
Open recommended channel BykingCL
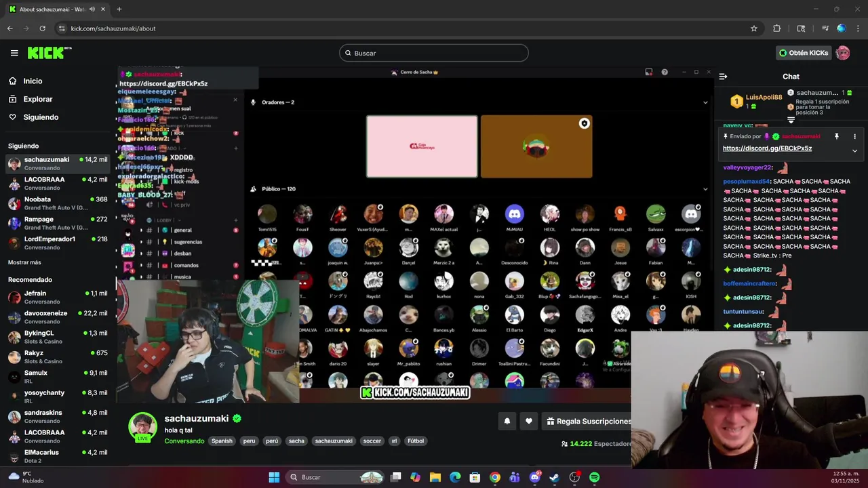click(58, 337)
